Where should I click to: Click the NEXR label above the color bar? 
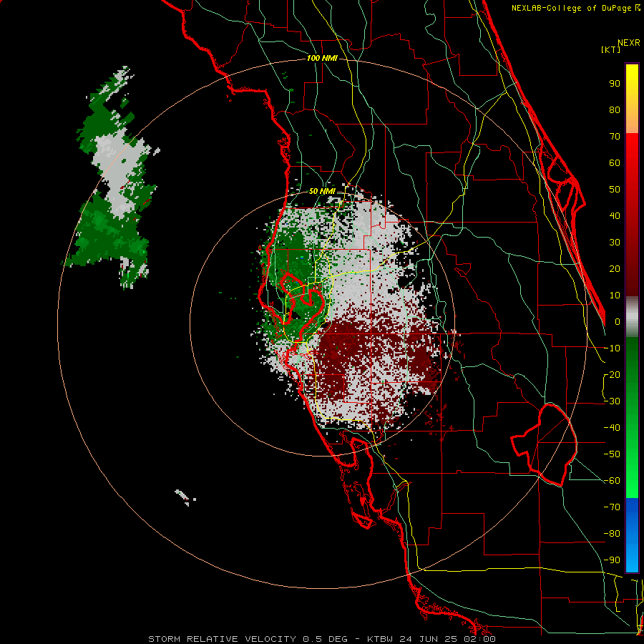point(629,43)
